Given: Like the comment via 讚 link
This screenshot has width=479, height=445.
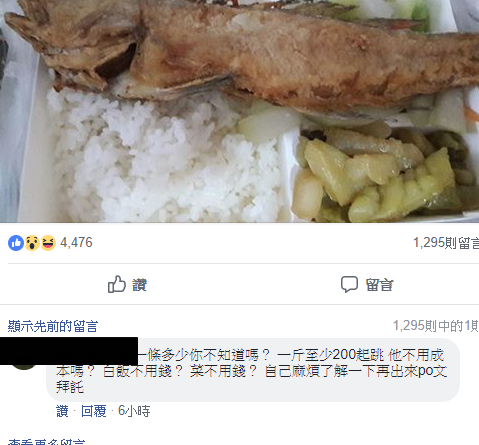Looking at the screenshot, I should (62, 411).
